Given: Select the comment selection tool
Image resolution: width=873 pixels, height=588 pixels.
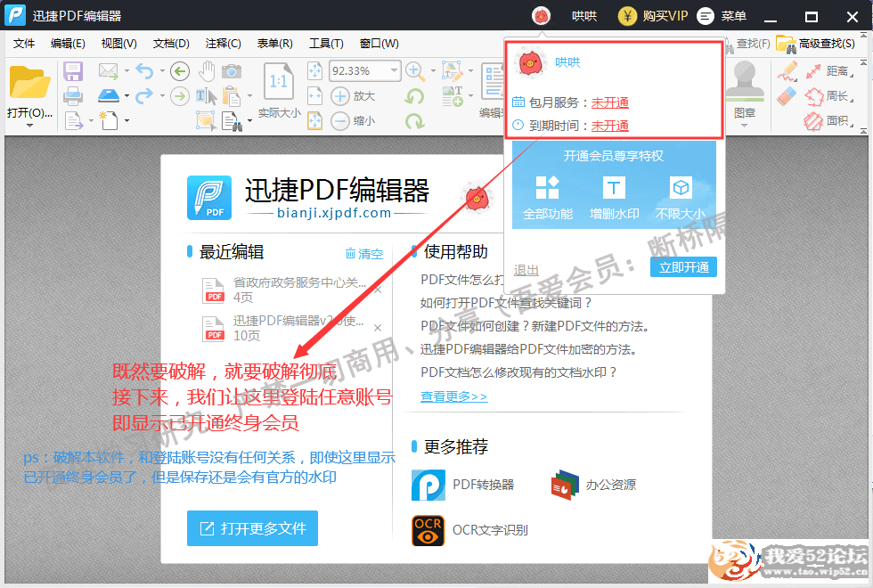Looking at the screenshot, I should pyautogui.click(x=206, y=120).
